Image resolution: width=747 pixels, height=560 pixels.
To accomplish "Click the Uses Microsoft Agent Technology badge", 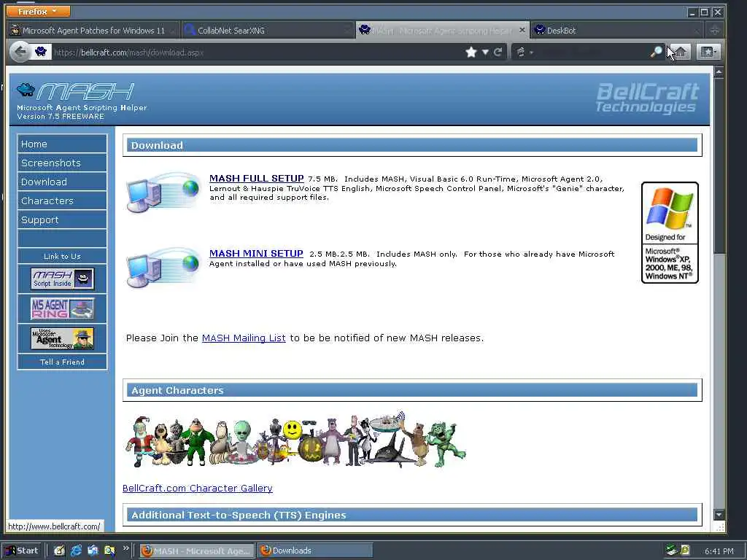I will coord(63,338).
